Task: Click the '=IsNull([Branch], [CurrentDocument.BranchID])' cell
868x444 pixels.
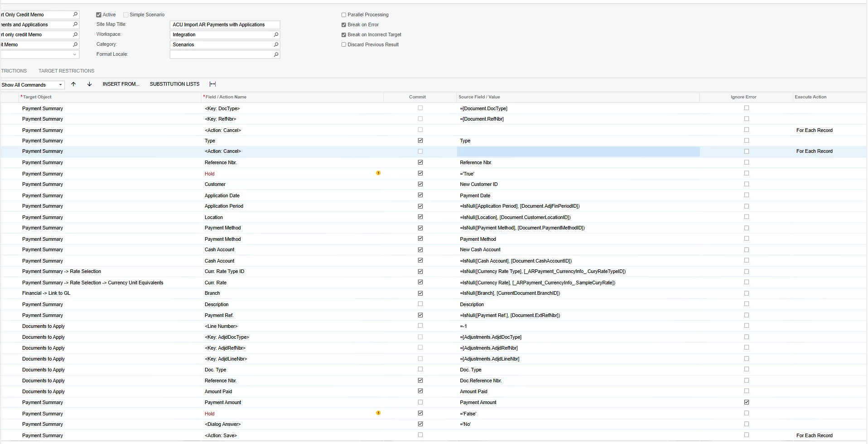Action: tap(578, 293)
